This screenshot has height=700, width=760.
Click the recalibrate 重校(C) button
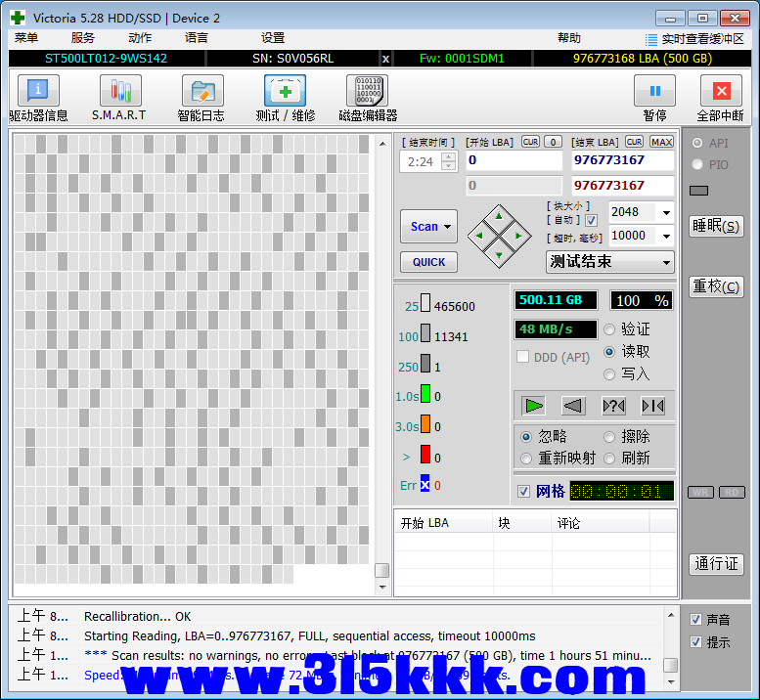point(716,286)
